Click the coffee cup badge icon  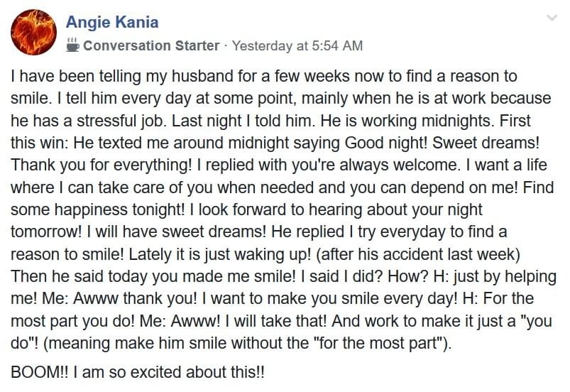click(72, 45)
